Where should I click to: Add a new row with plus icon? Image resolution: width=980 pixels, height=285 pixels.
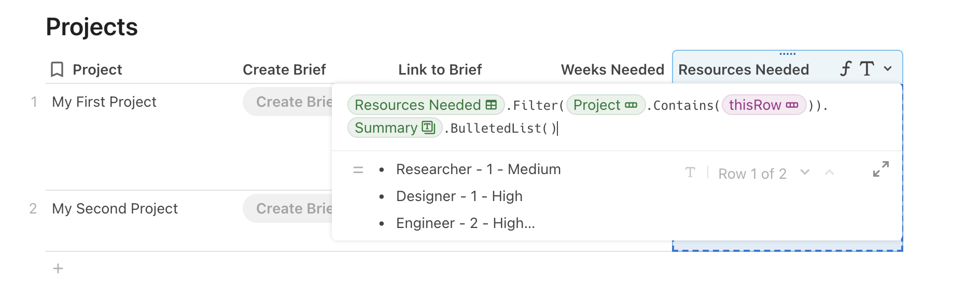(58, 268)
